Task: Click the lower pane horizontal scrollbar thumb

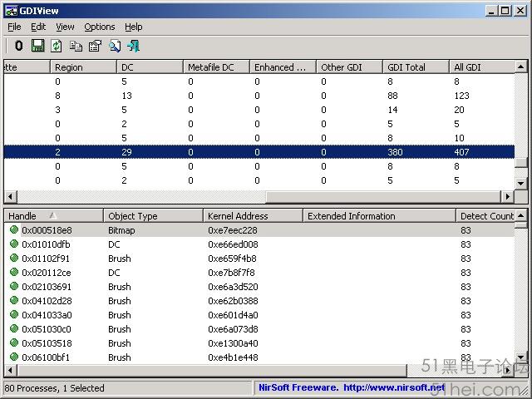Action: (x=212, y=370)
